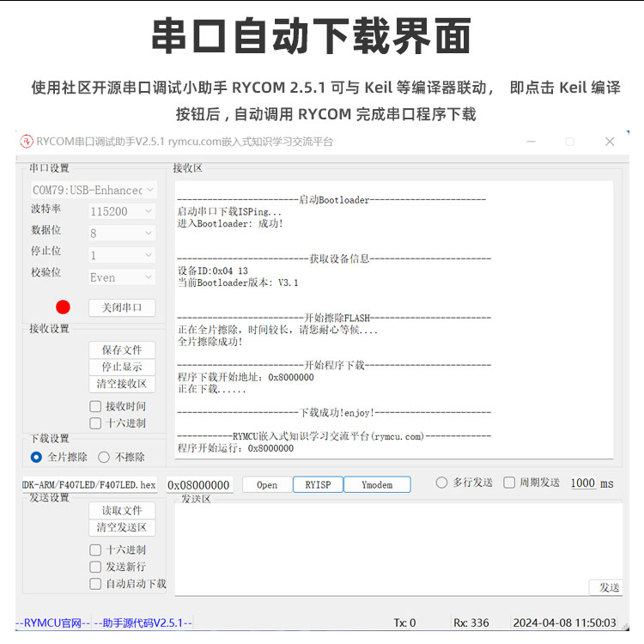Enable the 发送新行 checkbox
This screenshot has width=644, height=644.
95,567
